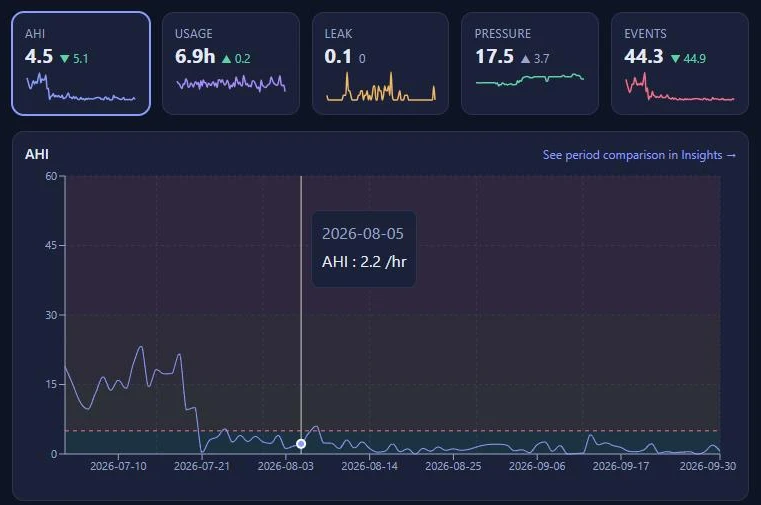Click the green down arrow beside 5.1
Screen dimensions: 761x505
point(65,59)
